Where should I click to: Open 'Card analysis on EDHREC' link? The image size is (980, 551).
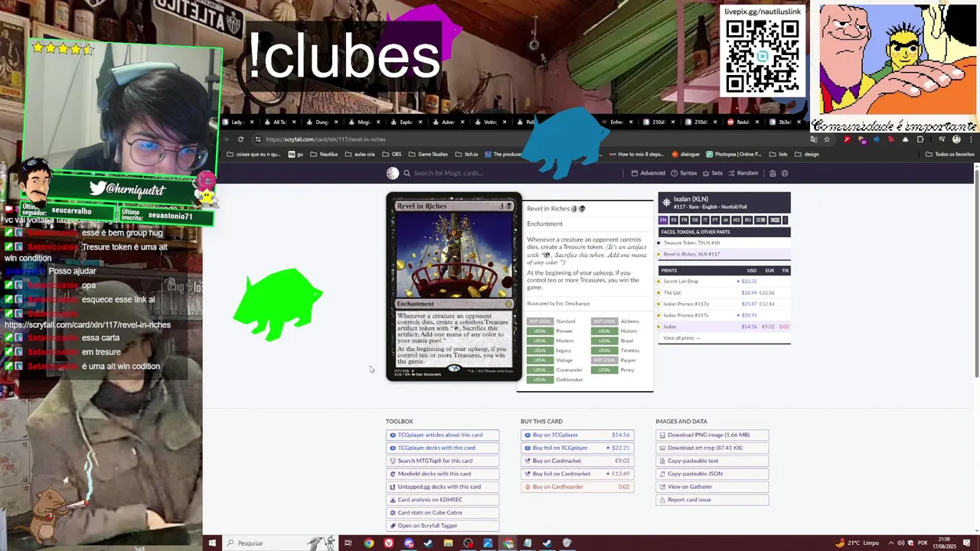point(443,500)
